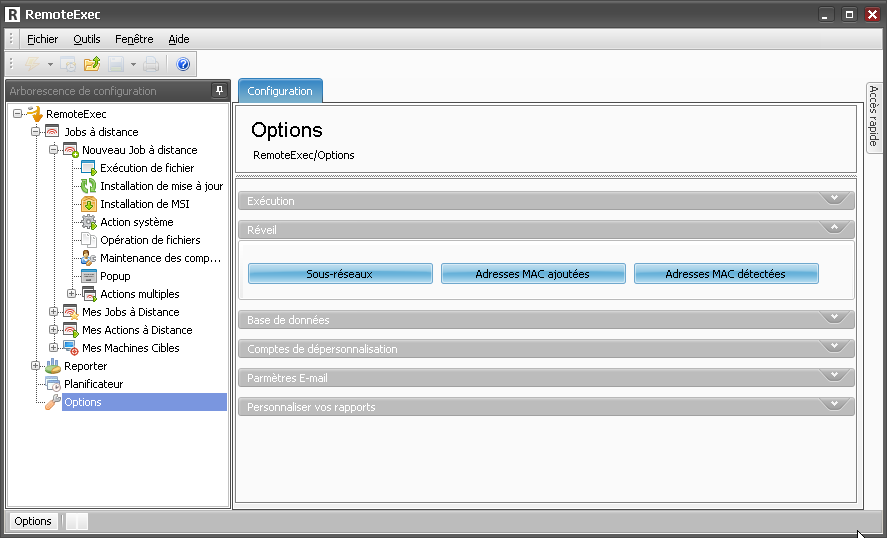Image resolution: width=887 pixels, height=538 pixels.
Task: Open the Accès rapide side tab
Action: click(x=873, y=116)
